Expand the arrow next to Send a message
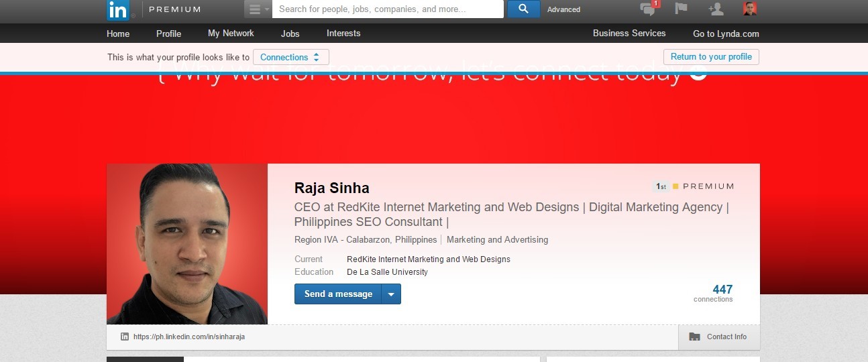This screenshot has width=868, height=362. click(x=391, y=294)
